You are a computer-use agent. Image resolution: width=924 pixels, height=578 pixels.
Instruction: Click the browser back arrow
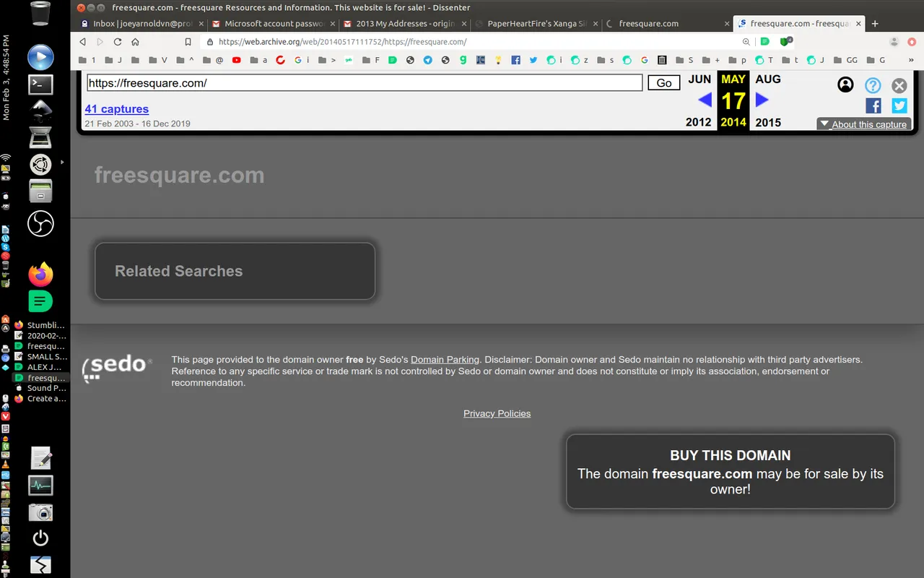point(83,42)
